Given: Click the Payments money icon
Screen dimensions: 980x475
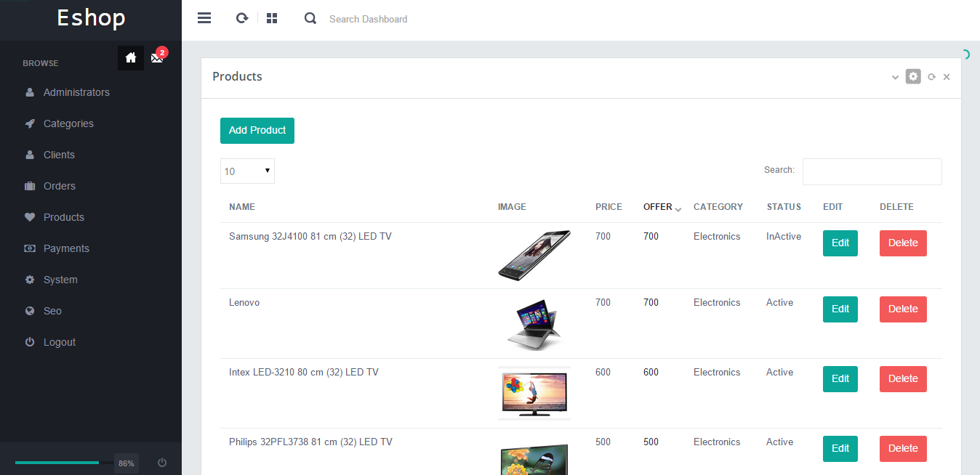Looking at the screenshot, I should 30,248.
